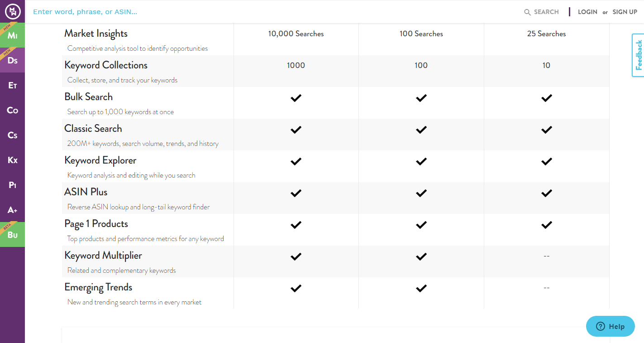Open the Kx Keyword Explorer sidebar icon
Image resolution: width=644 pixels, height=343 pixels.
[x=12, y=160]
